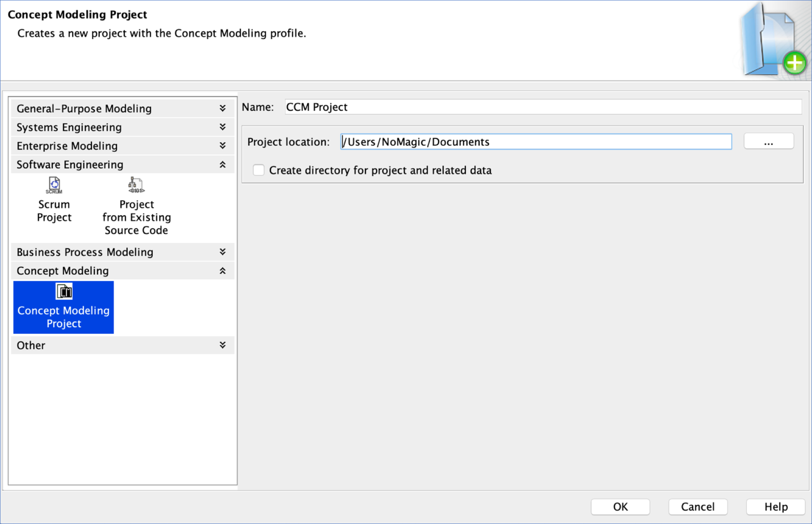Expand Business Process Modeling chevron
Viewport: 812px width, 524px height.
tap(223, 252)
